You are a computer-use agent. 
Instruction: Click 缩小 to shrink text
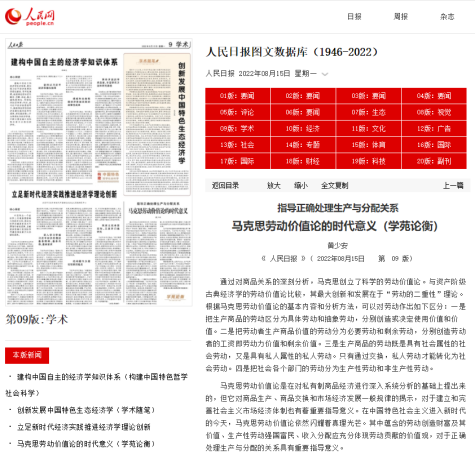[301, 186]
